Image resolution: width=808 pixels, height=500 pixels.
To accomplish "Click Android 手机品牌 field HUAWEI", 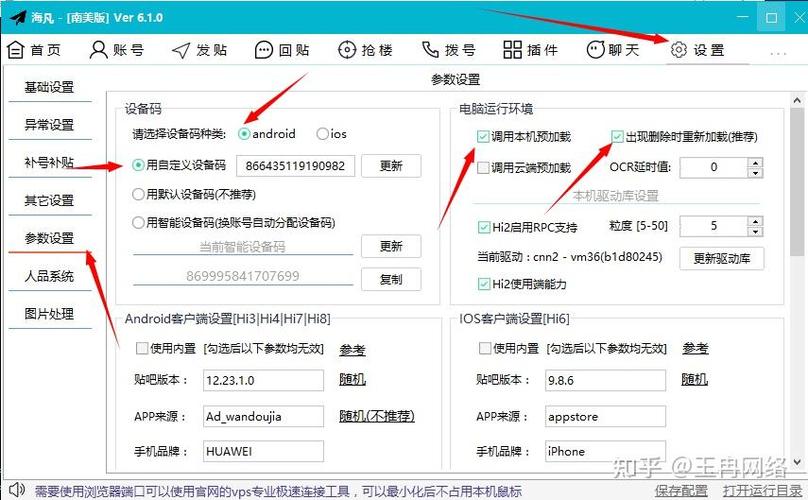I will click(263, 451).
